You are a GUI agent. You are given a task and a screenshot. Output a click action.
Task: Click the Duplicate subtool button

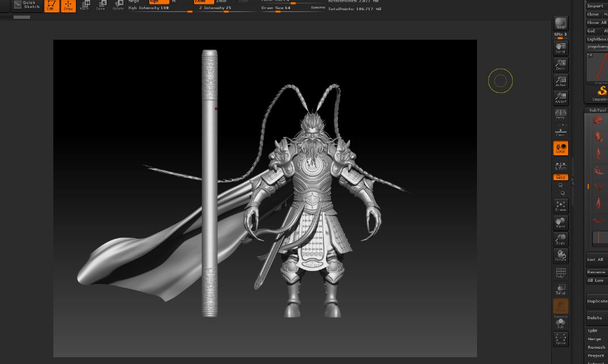tap(597, 301)
